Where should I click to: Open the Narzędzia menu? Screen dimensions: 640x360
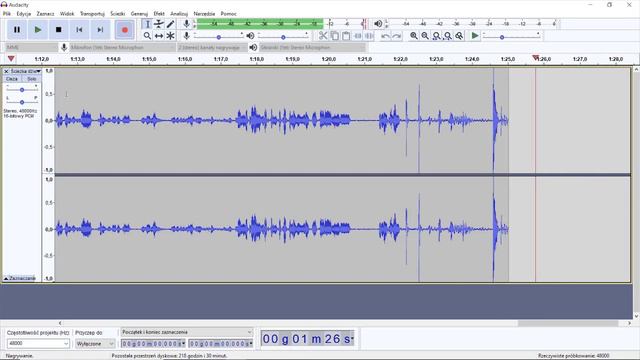(x=204, y=14)
